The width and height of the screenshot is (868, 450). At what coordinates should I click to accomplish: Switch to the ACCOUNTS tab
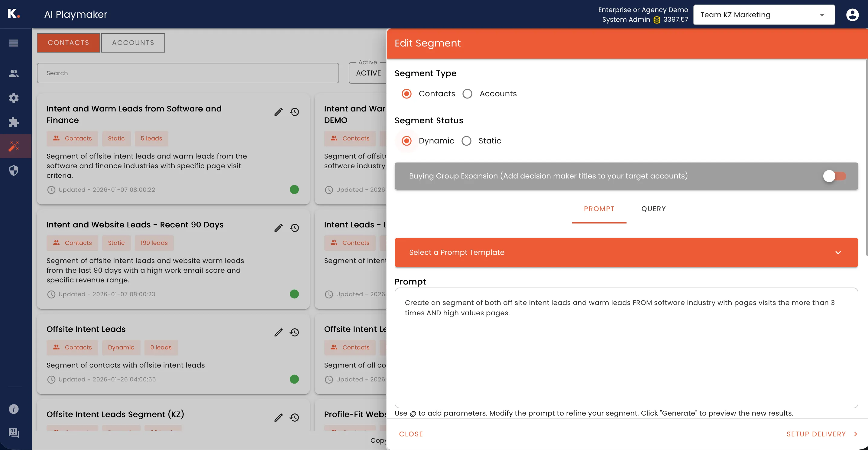click(133, 43)
